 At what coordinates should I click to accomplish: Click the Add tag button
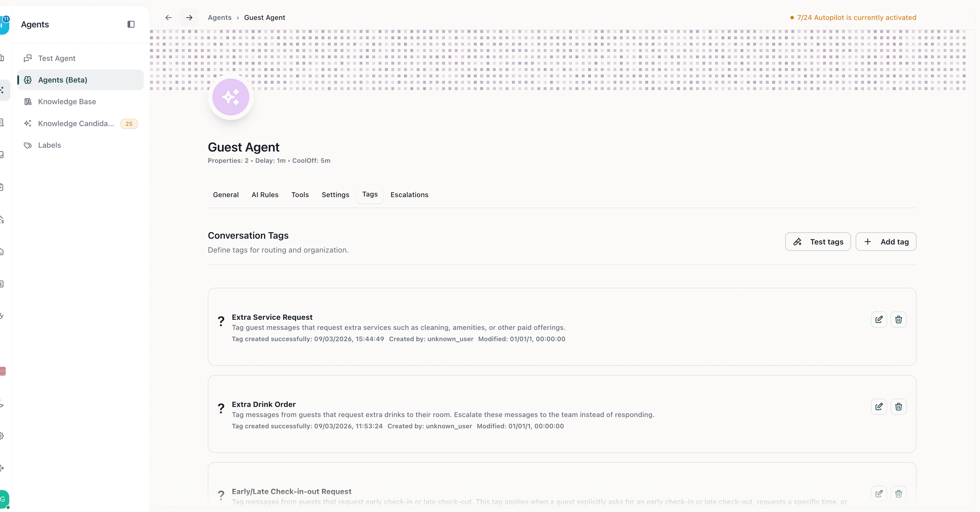[886, 242]
